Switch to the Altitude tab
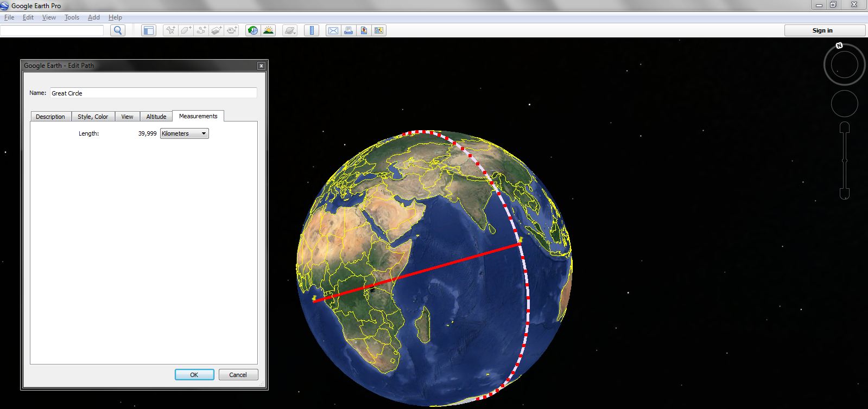This screenshot has height=409, width=868. [156, 117]
